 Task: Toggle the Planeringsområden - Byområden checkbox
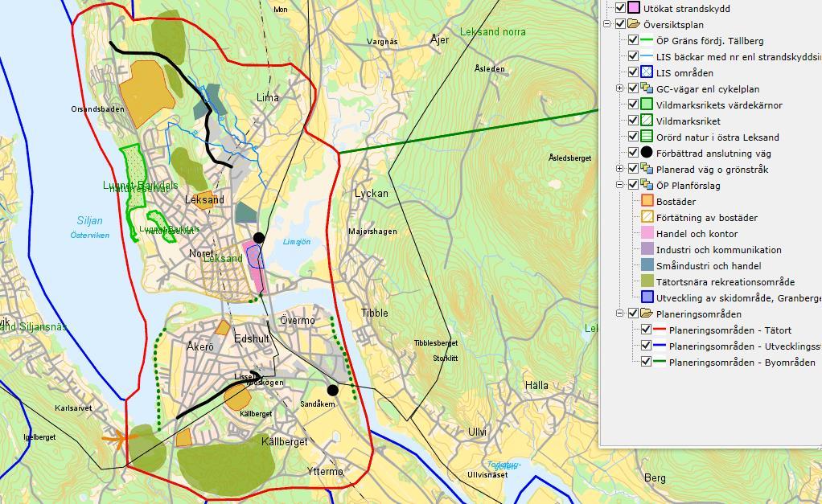646,362
